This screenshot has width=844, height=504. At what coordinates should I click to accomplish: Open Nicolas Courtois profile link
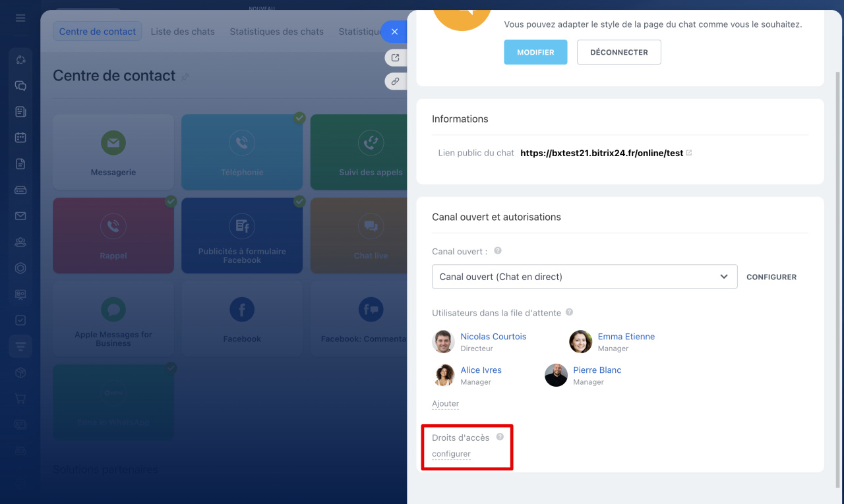point(493,337)
